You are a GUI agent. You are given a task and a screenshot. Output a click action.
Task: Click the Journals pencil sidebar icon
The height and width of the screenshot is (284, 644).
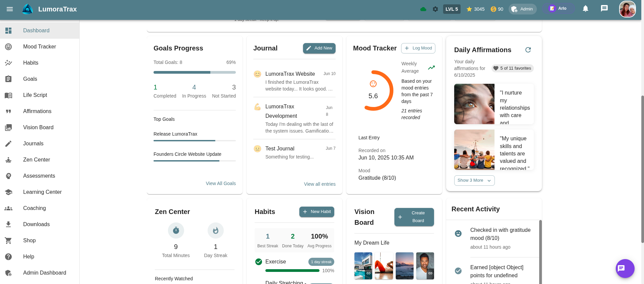tap(8, 144)
